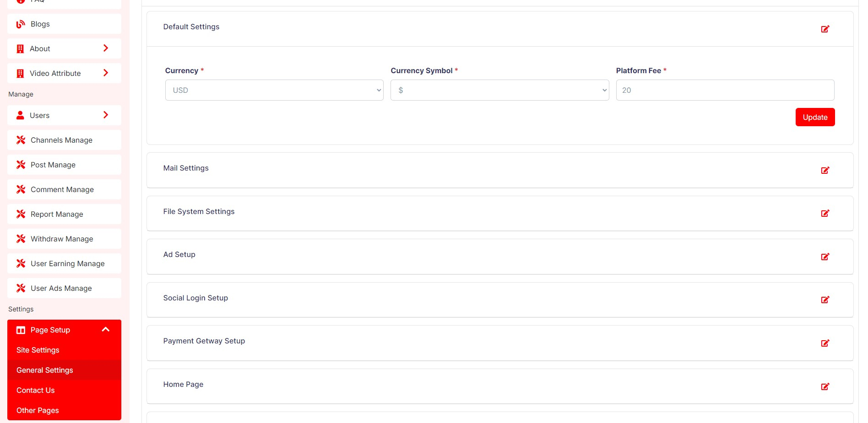The width and height of the screenshot is (868, 423).
Task: Click the edit icon for Default Settings
Action: (x=825, y=29)
